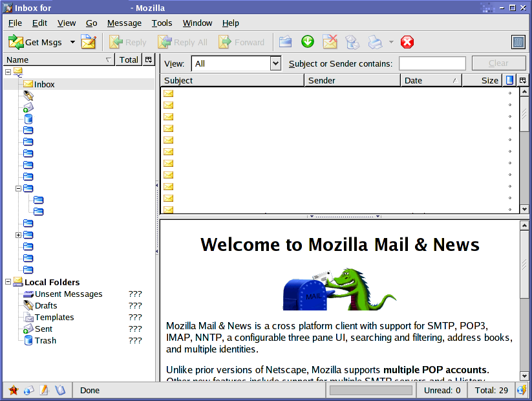Select the unlabeled Trash cylinder icon in account
The width and height of the screenshot is (532, 401).
(28, 119)
